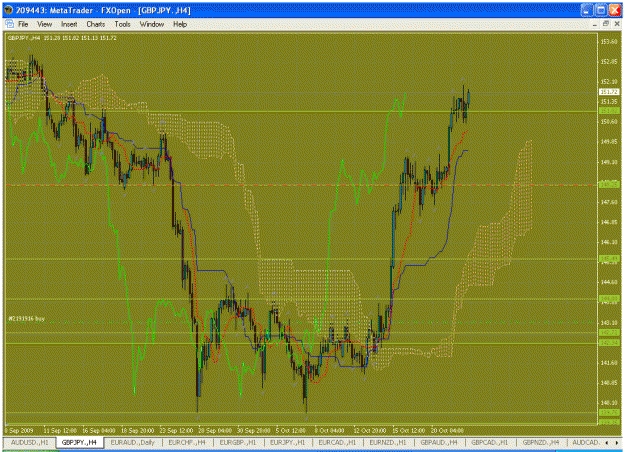The image size is (625, 452).
Task: Open the GBPAUD.,H4 chart tab
Action: 439,442
